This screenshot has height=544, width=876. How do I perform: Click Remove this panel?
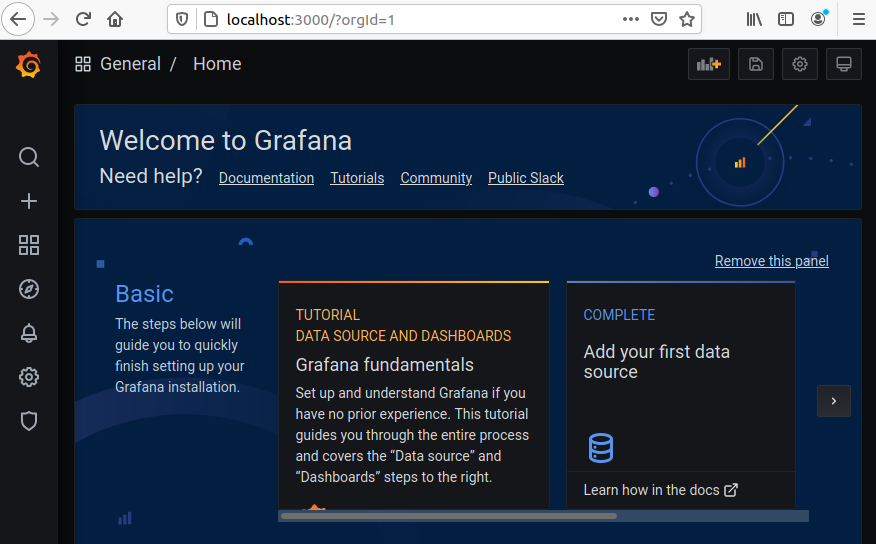point(772,261)
